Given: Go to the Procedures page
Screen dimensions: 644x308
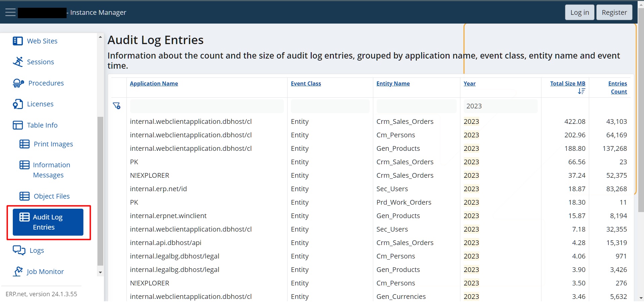Looking at the screenshot, I should (x=46, y=83).
